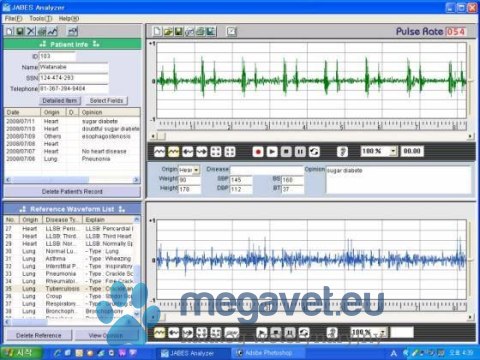480x360 pixels.
Task: Click the left arrow waveform icon in the upper controls
Action: (x=188, y=152)
